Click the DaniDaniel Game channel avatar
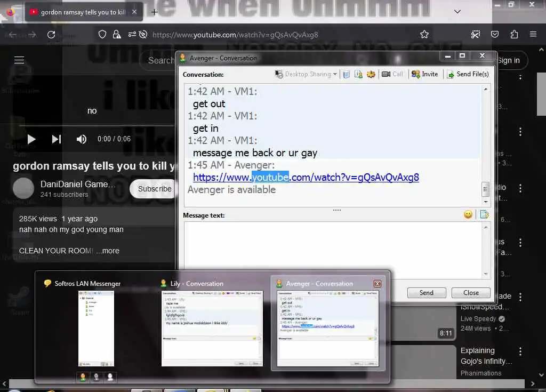This screenshot has width=546, height=392. click(x=23, y=188)
